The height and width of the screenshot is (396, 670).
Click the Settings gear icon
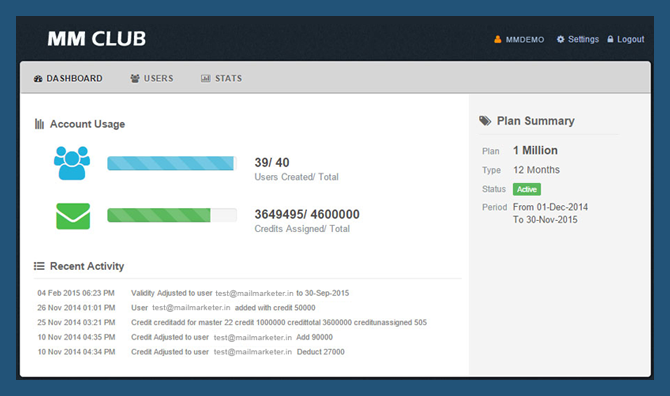coord(561,39)
